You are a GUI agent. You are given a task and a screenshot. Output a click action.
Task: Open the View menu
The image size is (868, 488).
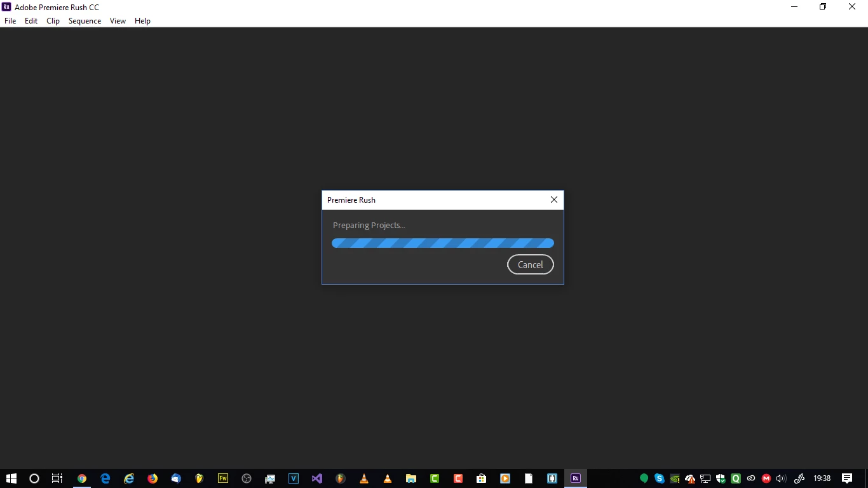point(118,21)
